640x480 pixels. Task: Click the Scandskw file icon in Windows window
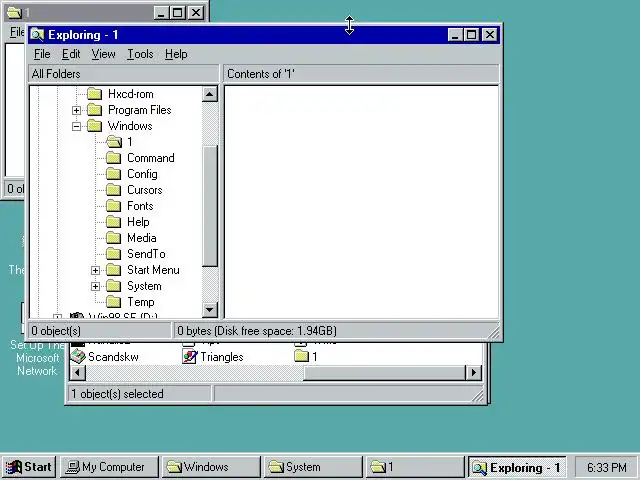click(78, 357)
